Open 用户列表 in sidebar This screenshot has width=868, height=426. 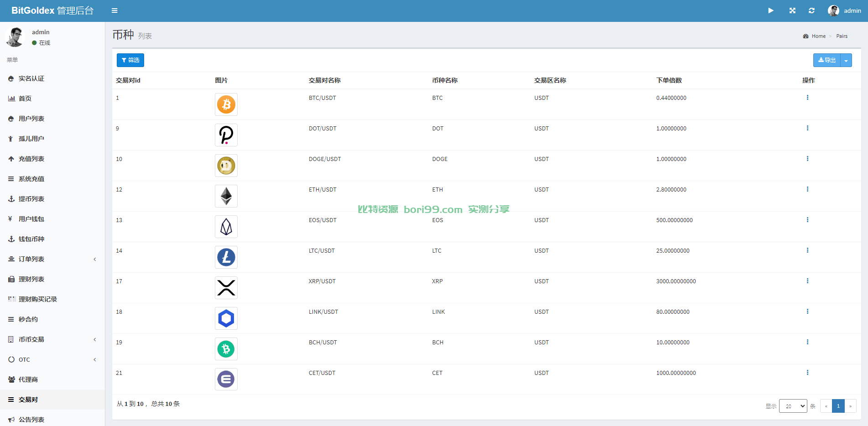pos(52,119)
